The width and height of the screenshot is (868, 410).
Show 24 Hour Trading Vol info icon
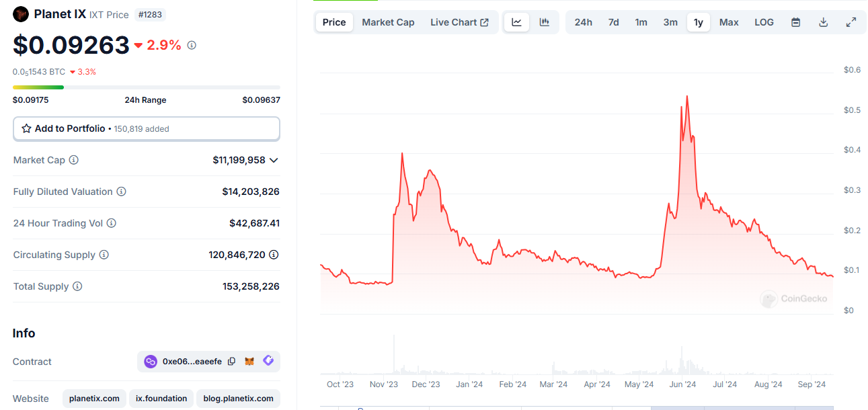coord(112,223)
